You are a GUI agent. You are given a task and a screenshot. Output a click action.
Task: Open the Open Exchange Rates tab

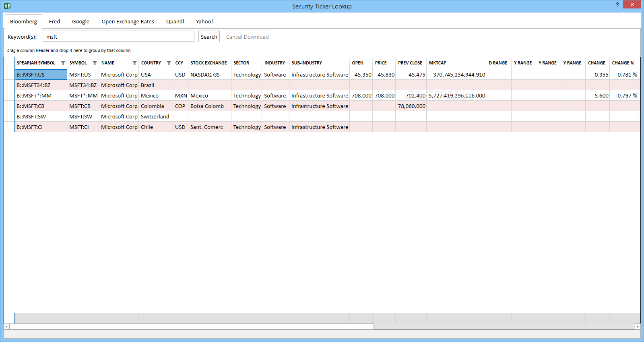(x=128, y=22)
